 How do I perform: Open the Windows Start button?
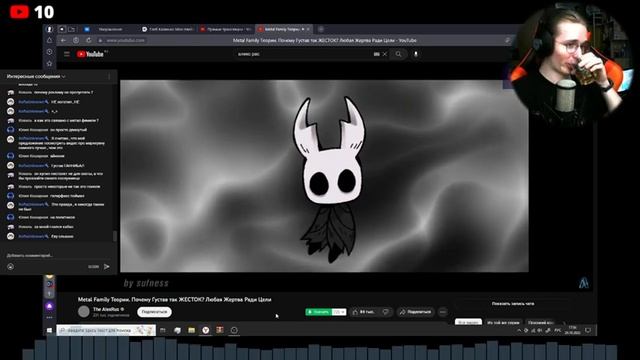(x=49, y=330)
